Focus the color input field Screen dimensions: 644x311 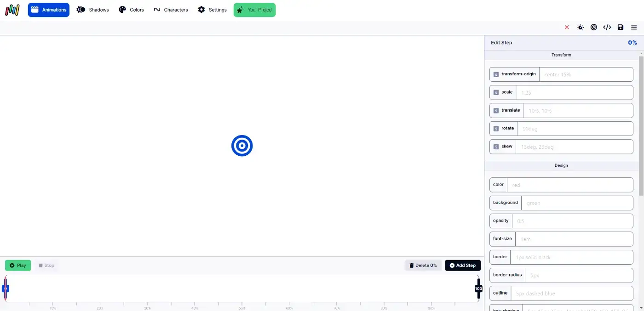pos(570,185)
